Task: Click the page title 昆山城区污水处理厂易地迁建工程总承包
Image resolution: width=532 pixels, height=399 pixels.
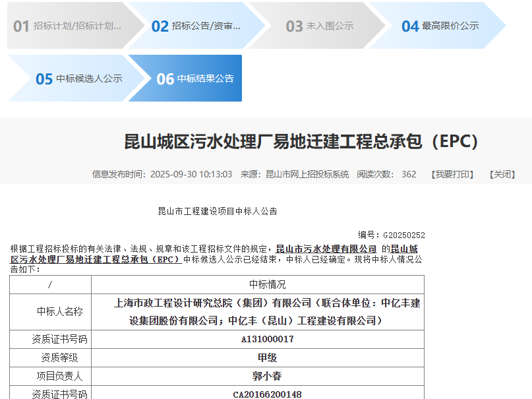Action: tap(301, 142)
